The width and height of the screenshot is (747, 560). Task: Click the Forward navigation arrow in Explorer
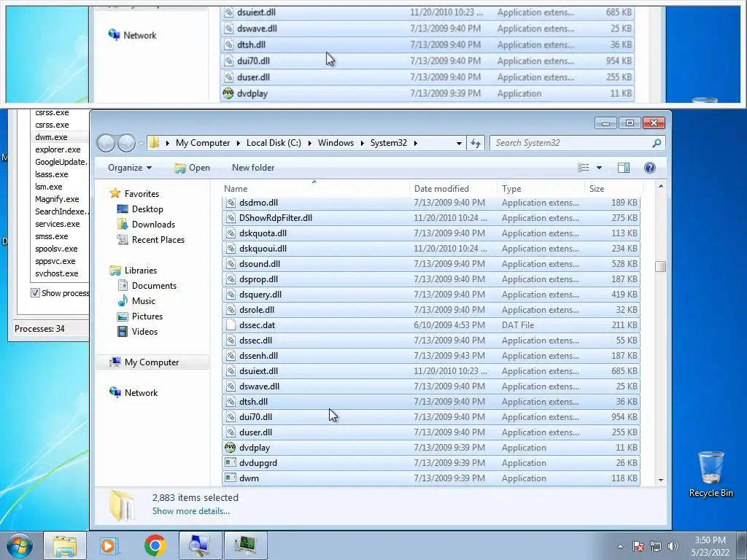click(x=126, y=143)
